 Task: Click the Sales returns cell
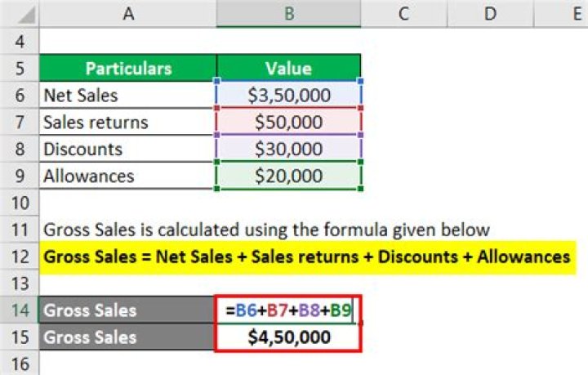[x=128, y=122]
